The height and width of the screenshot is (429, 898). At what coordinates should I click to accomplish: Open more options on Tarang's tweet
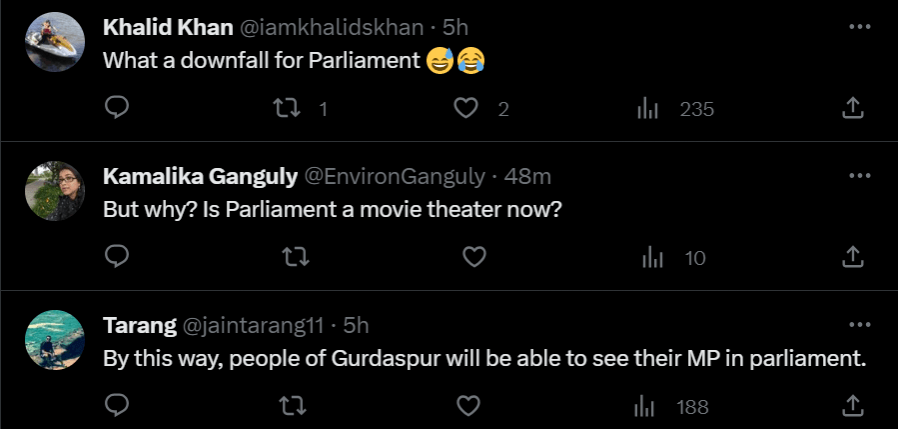[859, 325]
